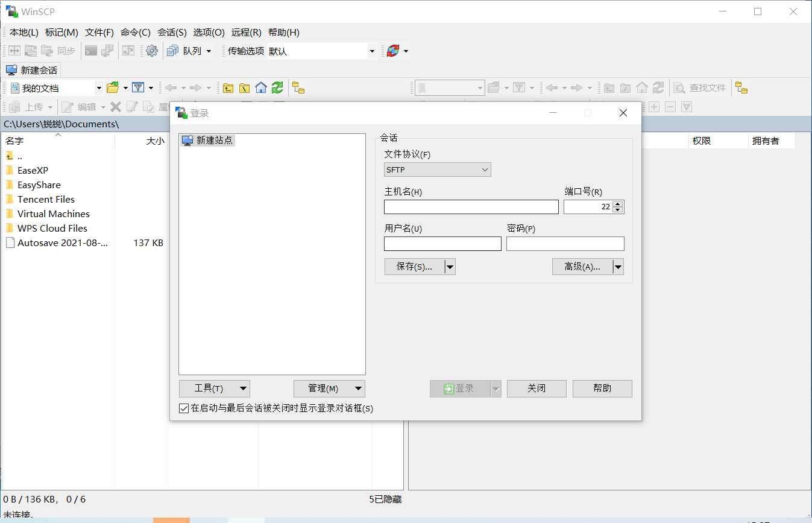This screenshot has height=523, width=812.
Task: Expand the Queue (队列) dropdown arrow
Action: pyautogui.click(x=209, y=51)
